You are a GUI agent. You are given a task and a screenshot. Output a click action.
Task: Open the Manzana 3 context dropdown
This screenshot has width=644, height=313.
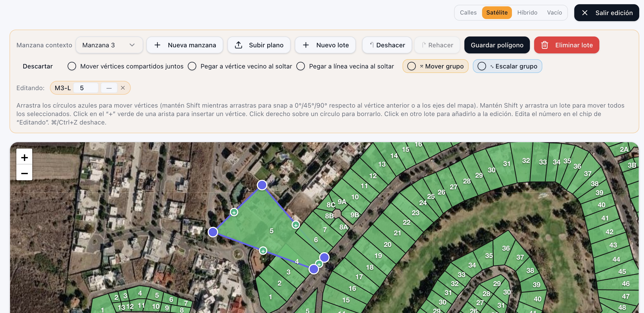pyautogui.click(x=109, y=45)
